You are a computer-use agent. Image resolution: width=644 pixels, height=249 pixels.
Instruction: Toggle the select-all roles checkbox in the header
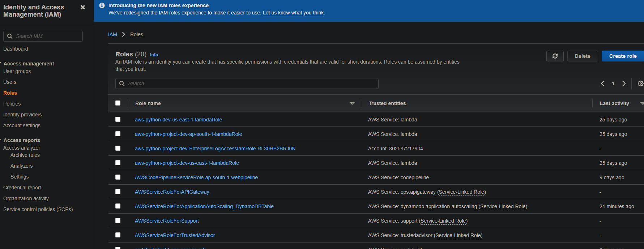[118, 103]
